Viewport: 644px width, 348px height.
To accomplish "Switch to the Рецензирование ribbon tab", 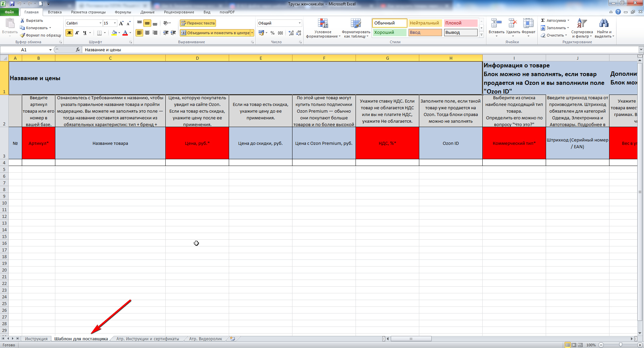I will [179, 12].
